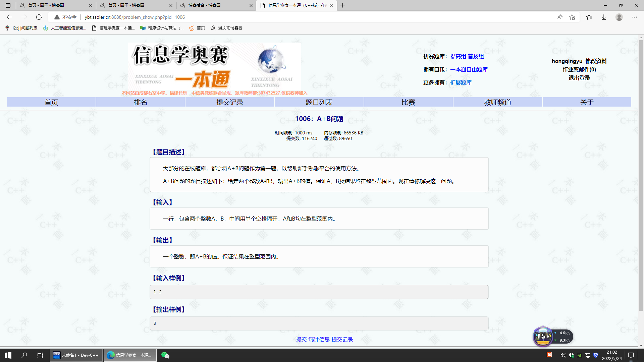This screenshot has width=644, height=362.
Task: Open the tab actions menu icon
Action: coord(8,5)
